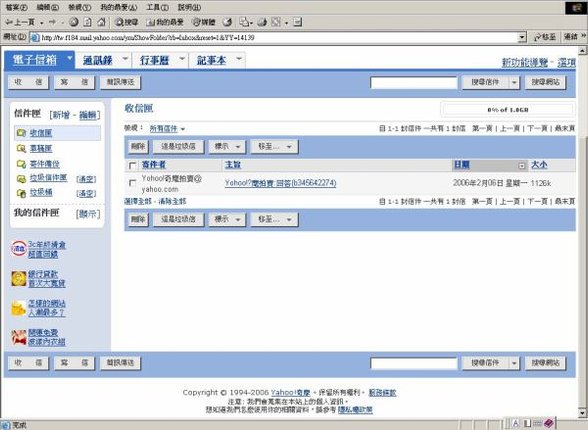Click the browser Back arrow (上一頁)
588x430 pixels.
(x=21, y=22)
